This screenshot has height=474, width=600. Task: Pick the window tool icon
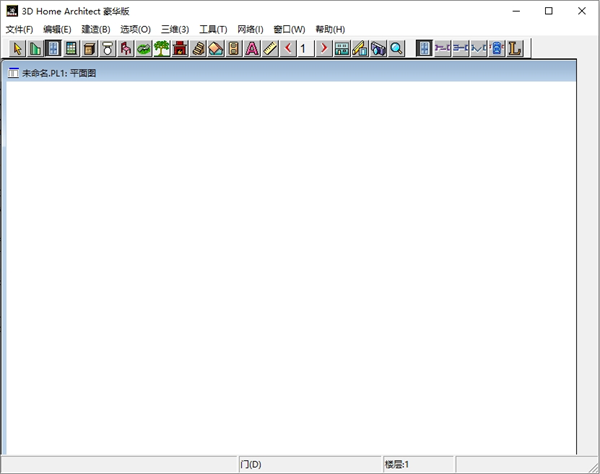pos(71,48)
